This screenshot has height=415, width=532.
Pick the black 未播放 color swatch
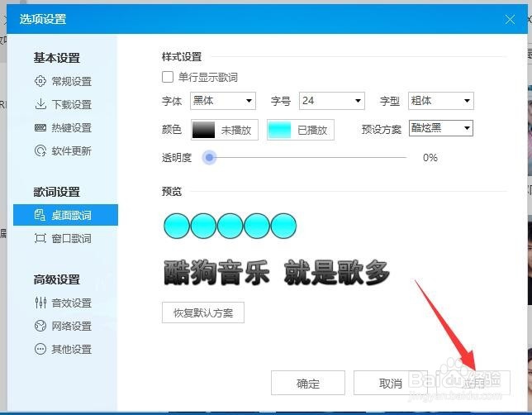click(x=203, y=130)
